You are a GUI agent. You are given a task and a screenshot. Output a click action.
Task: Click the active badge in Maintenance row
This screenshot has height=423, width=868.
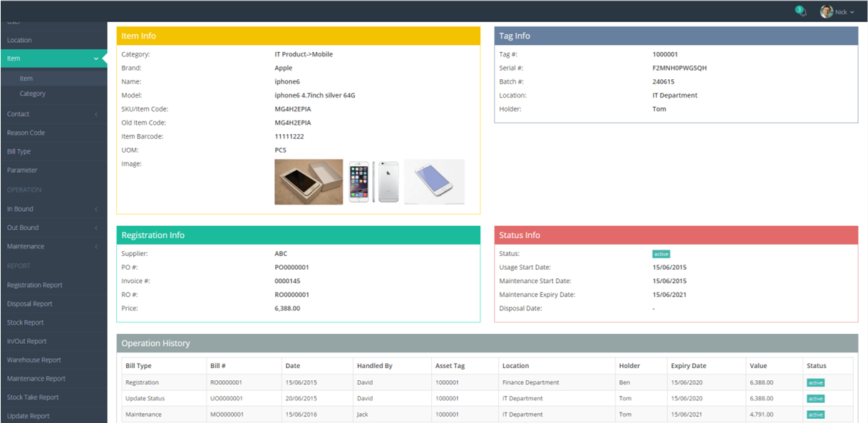click(x=815, y=414)
